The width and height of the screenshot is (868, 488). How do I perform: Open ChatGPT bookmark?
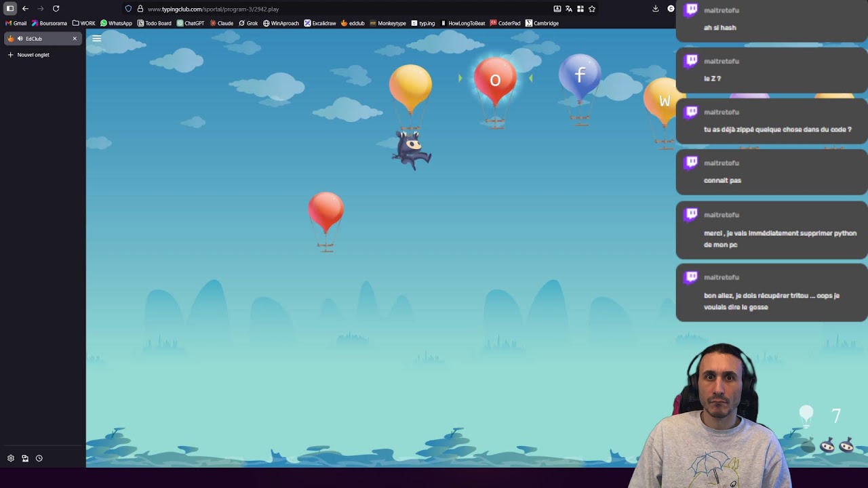[x=191, y=23]
